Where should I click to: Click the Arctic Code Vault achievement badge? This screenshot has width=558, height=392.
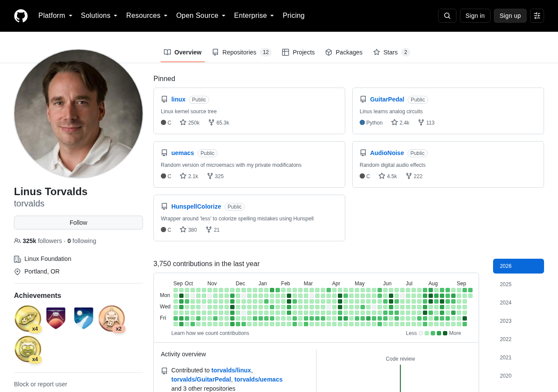[84, 318]
